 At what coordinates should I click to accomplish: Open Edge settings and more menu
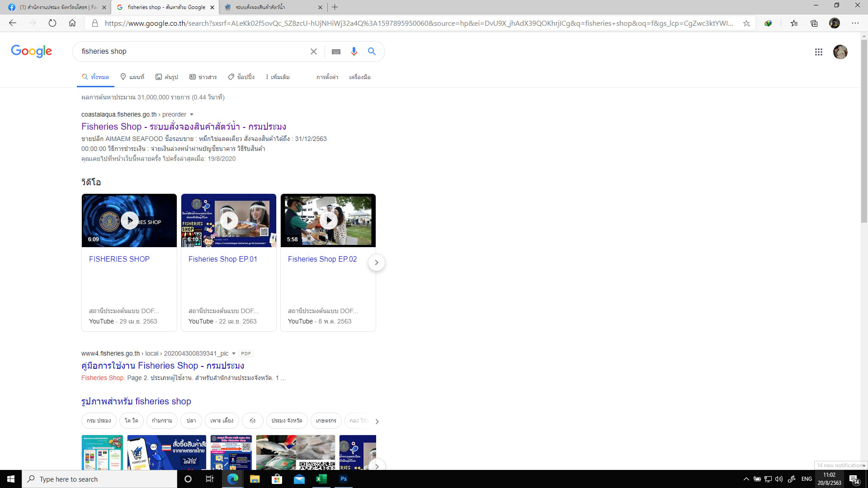tap(855, 23)
